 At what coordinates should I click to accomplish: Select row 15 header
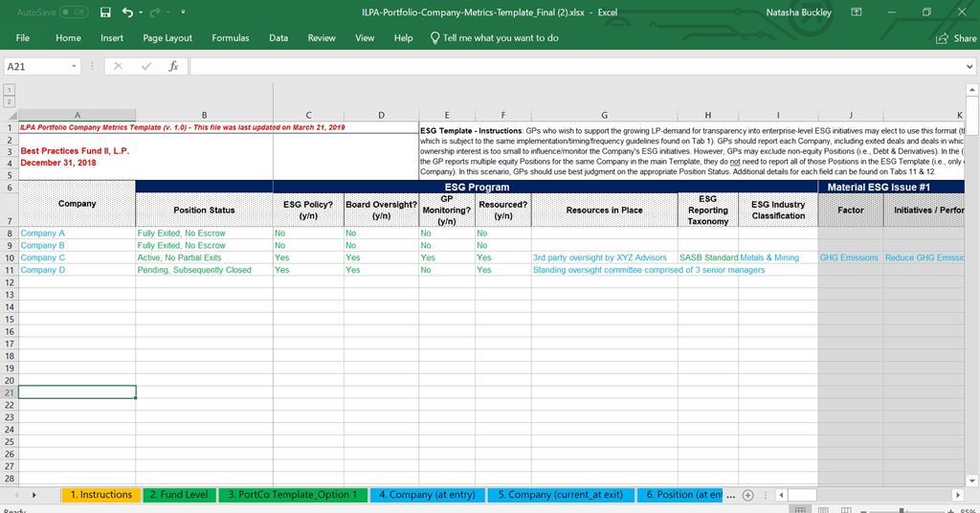(x=10, y=320)
